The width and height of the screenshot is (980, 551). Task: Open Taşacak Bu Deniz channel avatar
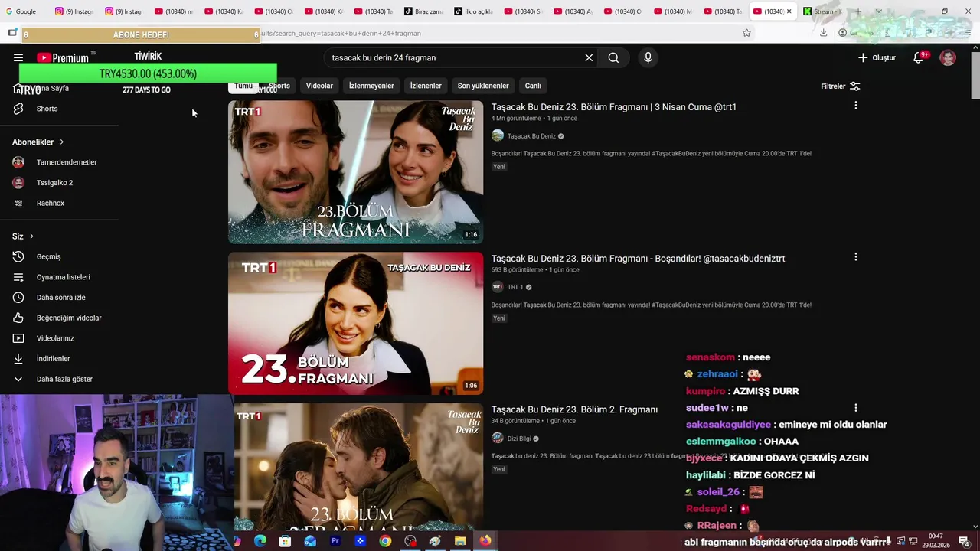(x=498, y=135)
